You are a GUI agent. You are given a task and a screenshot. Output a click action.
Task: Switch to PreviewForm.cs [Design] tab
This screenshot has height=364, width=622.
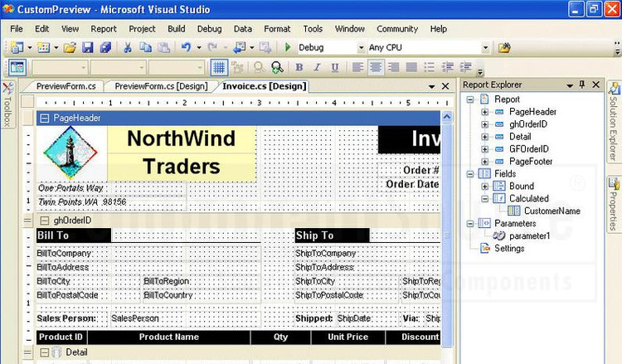[161, 86]
